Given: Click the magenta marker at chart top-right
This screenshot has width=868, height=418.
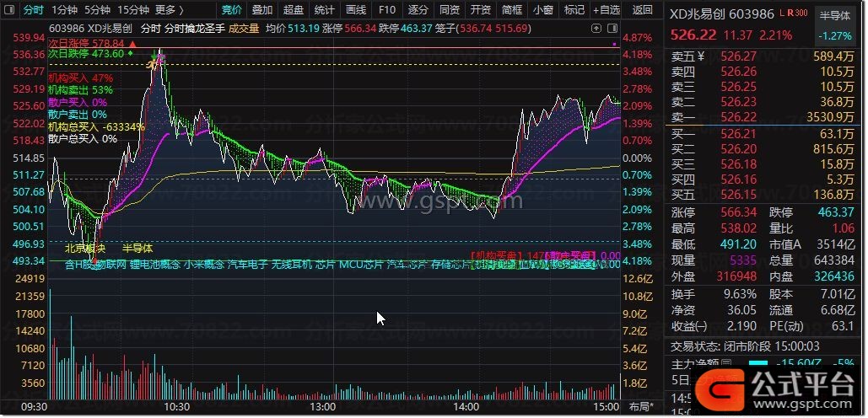Looking at the screenshot, I should pos(614,44).
